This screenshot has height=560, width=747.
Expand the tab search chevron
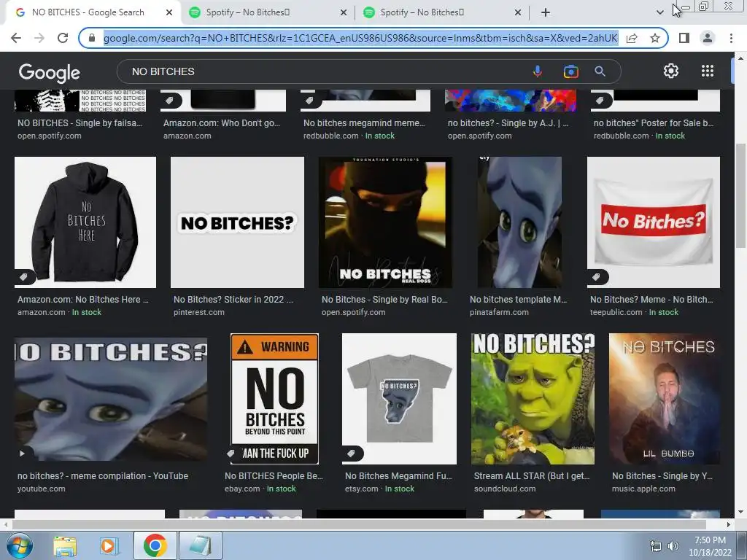659,12
